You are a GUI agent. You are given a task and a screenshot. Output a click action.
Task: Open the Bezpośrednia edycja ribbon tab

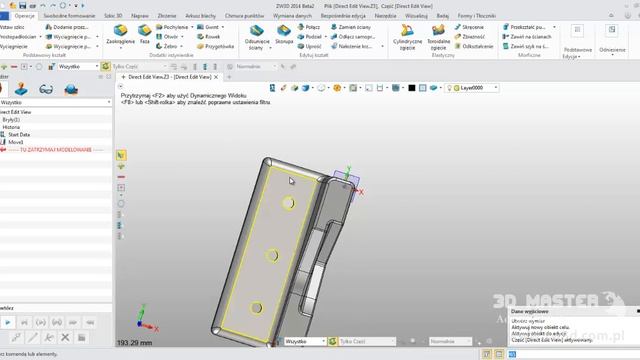[x=343, y=16]
